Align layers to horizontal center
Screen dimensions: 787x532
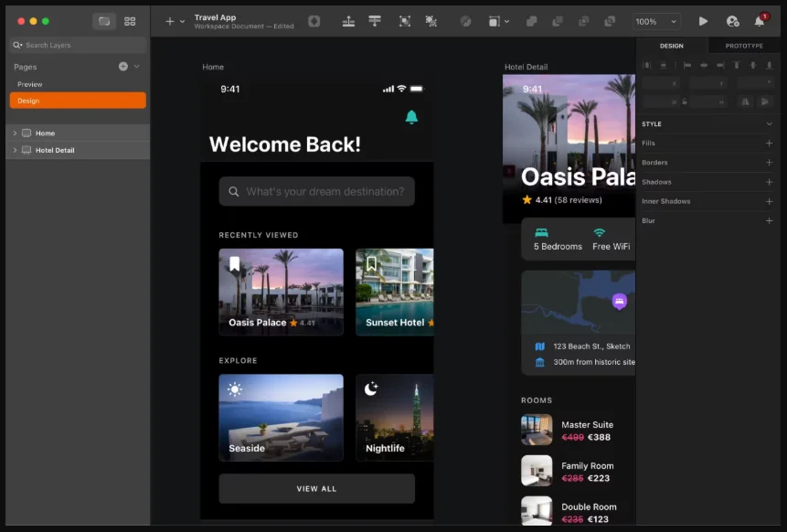click(x=704, y=65)
